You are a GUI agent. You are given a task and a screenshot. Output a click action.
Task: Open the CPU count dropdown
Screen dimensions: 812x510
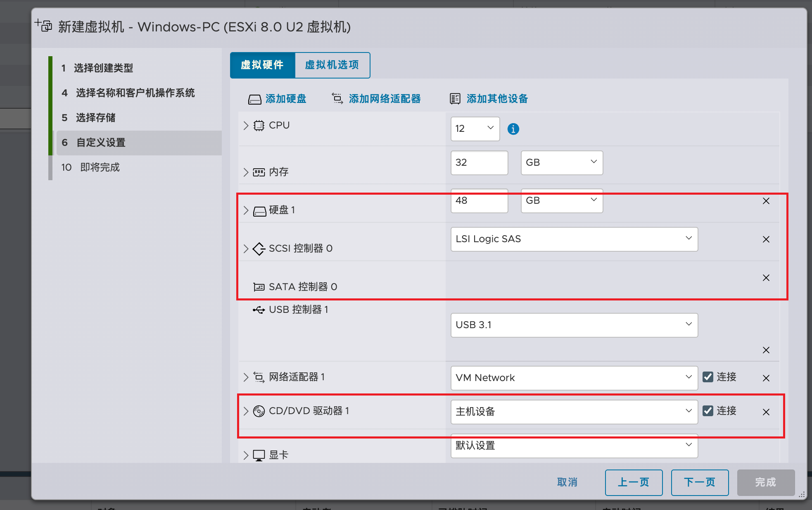pyautogui.click(x=475, y=129)
